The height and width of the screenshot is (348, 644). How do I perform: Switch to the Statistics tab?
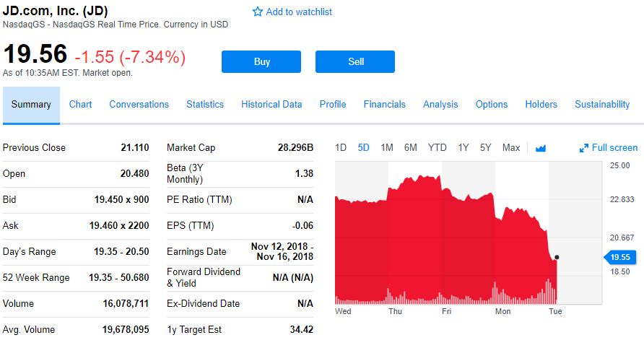pyautogui.click(x=205, y=104)
